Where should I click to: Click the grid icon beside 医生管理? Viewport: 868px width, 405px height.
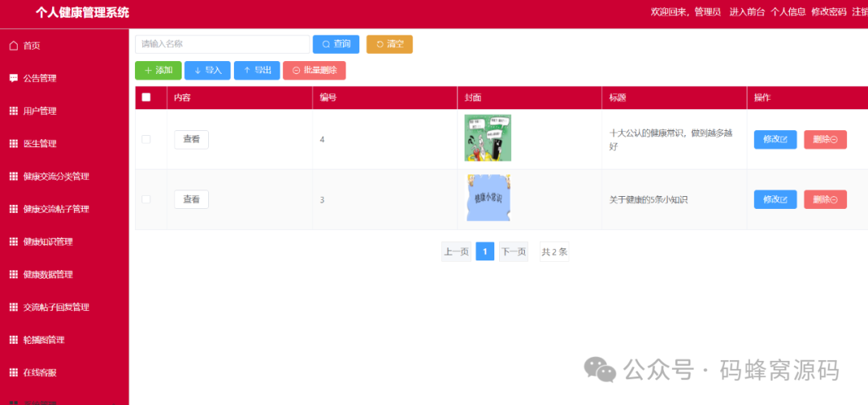pos(14,144)
